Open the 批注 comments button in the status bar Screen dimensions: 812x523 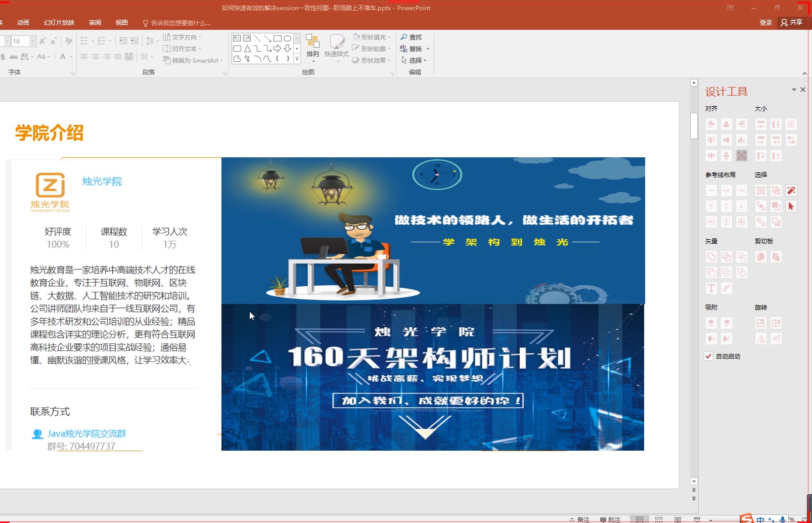(610, 519)
